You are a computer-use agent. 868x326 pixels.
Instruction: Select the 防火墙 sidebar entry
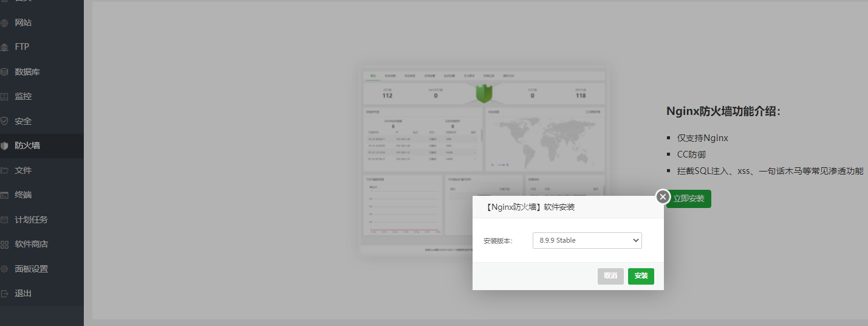42,145
